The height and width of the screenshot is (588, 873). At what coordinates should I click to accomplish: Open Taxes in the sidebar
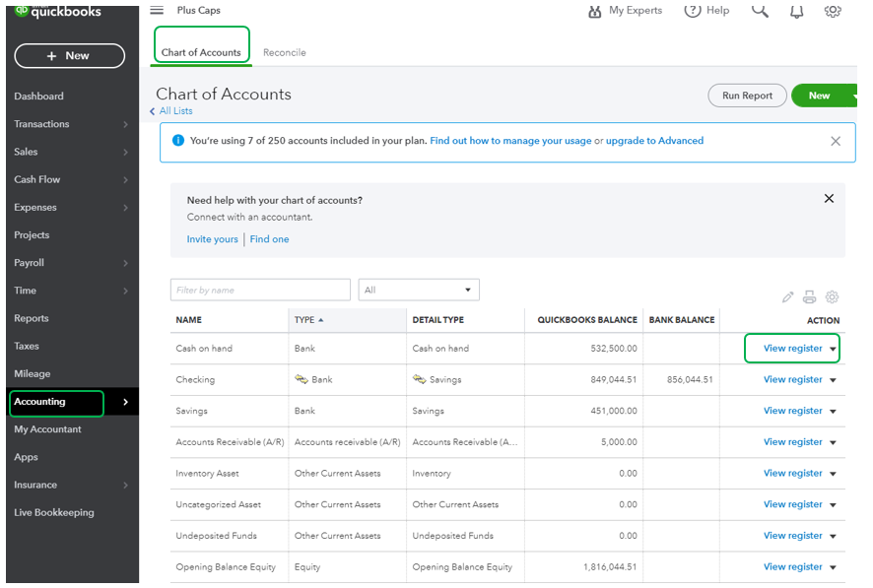tap(27, 346)
